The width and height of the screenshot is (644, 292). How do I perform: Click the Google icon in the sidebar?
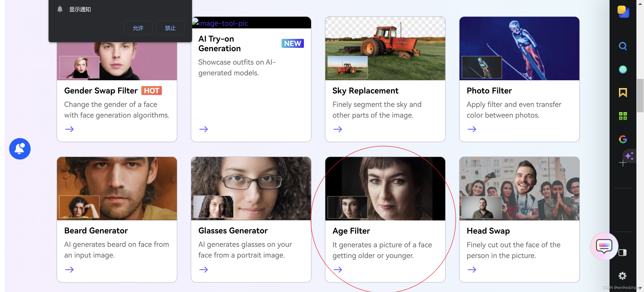point(623,139)
